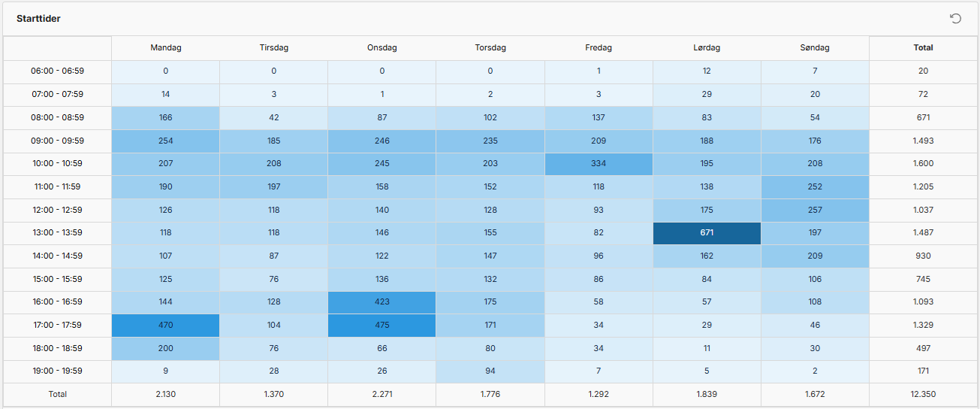Screen dimensions: 980x409
Task: Select the Søndag column header
Action: [x=815, y=47]
